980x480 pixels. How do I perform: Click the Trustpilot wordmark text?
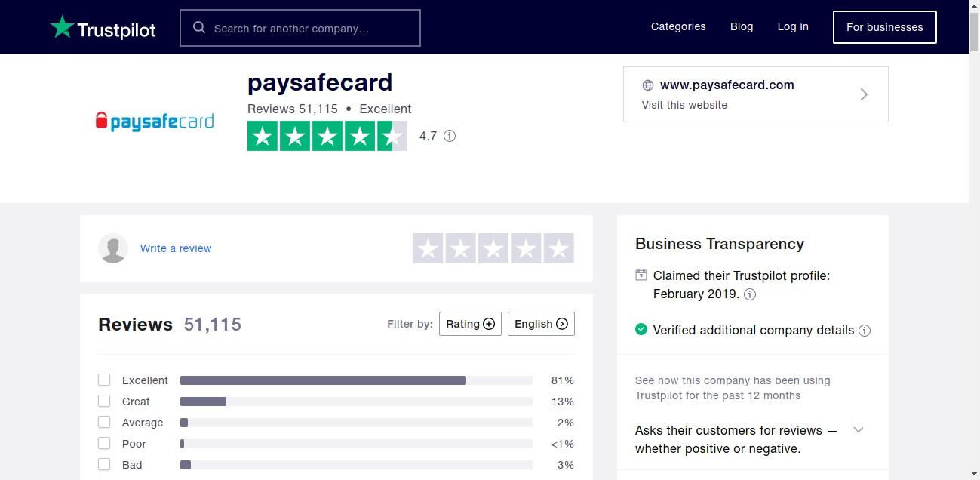coord(116,30)
